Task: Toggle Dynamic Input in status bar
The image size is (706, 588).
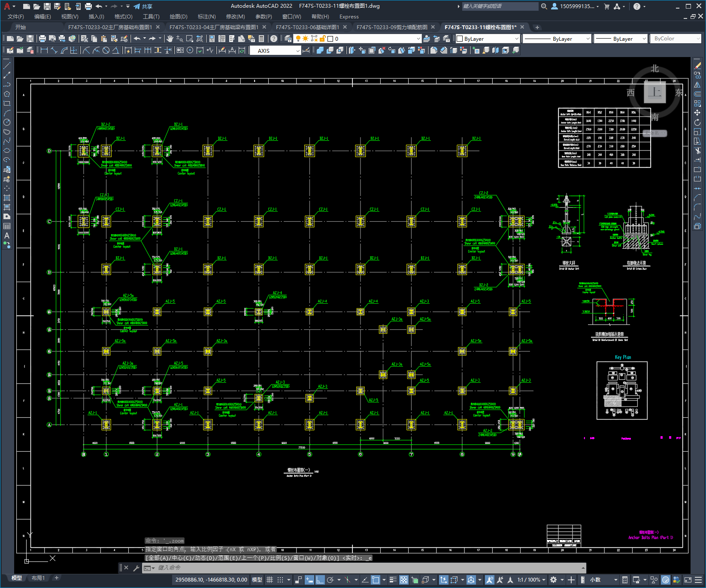Action: (309, 580)
